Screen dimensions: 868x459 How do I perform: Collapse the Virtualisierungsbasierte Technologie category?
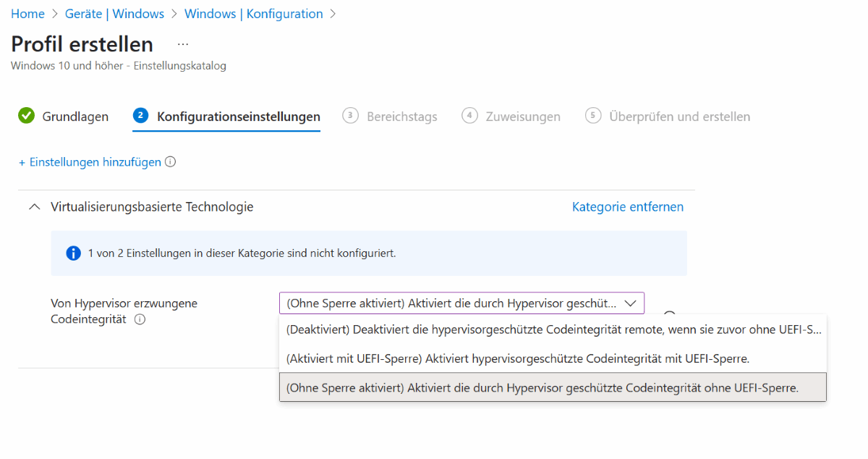click(33, 207)
